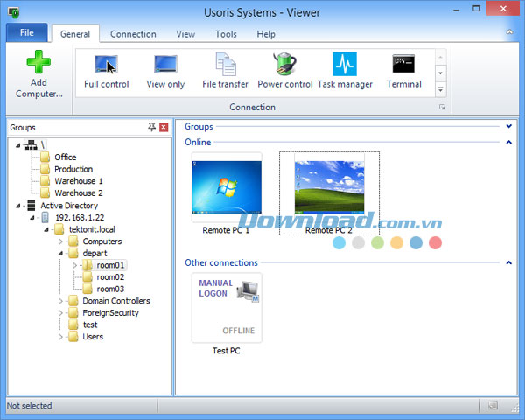Collapse the tektonit.local node
The image size is (525, 420).
(x=46, y=230)
